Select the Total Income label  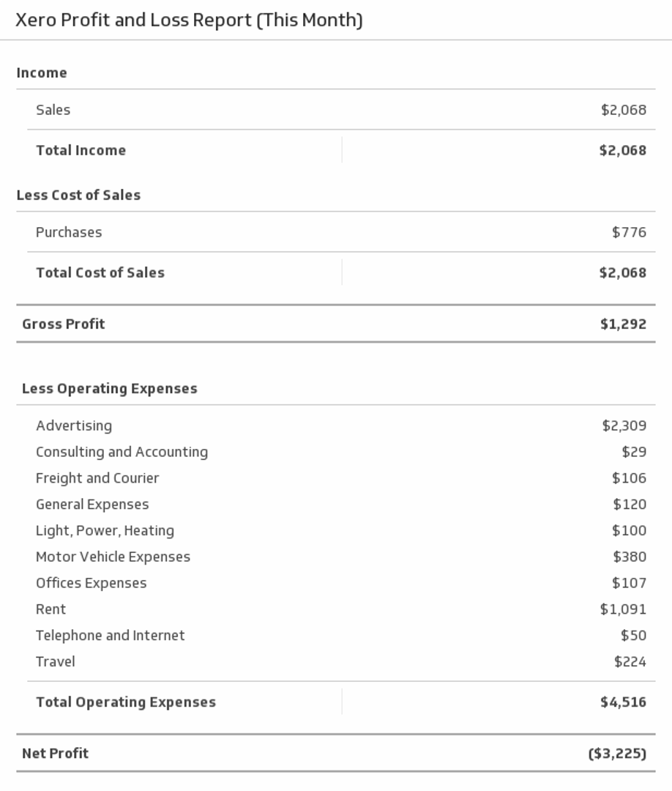81,150
